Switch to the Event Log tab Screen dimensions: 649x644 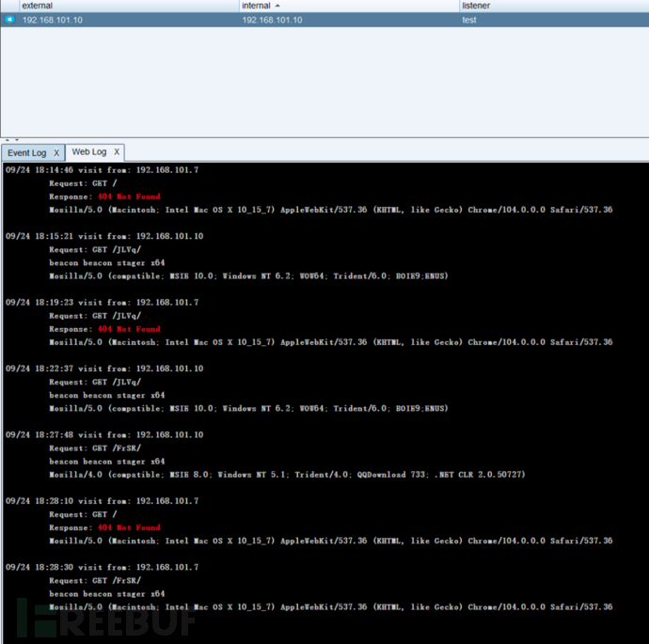pos(26,152)
